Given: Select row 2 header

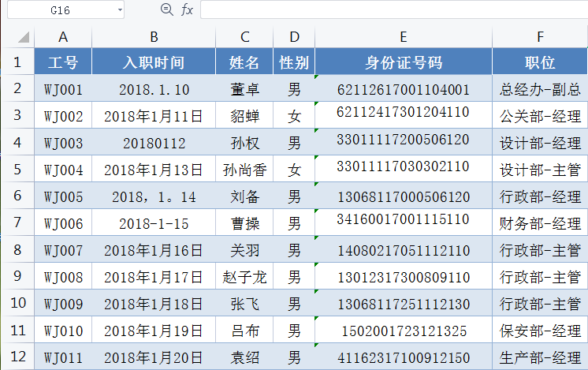Looking at the screenshot, I should 17,88.
